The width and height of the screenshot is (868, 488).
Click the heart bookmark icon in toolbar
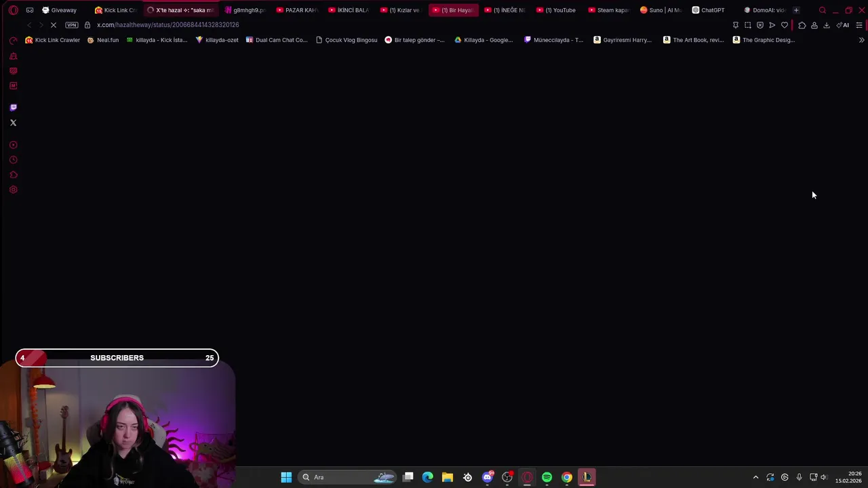click(785, 25)
